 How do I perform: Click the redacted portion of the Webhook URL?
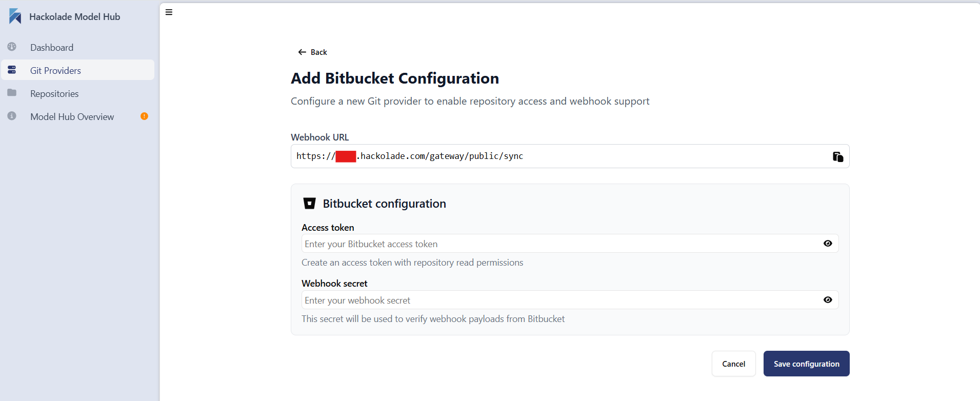coord(345,156)
